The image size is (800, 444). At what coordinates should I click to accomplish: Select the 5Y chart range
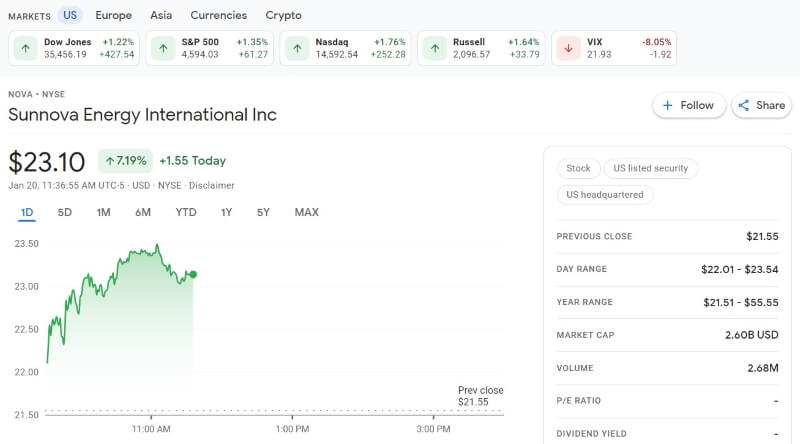coord(263,212)
